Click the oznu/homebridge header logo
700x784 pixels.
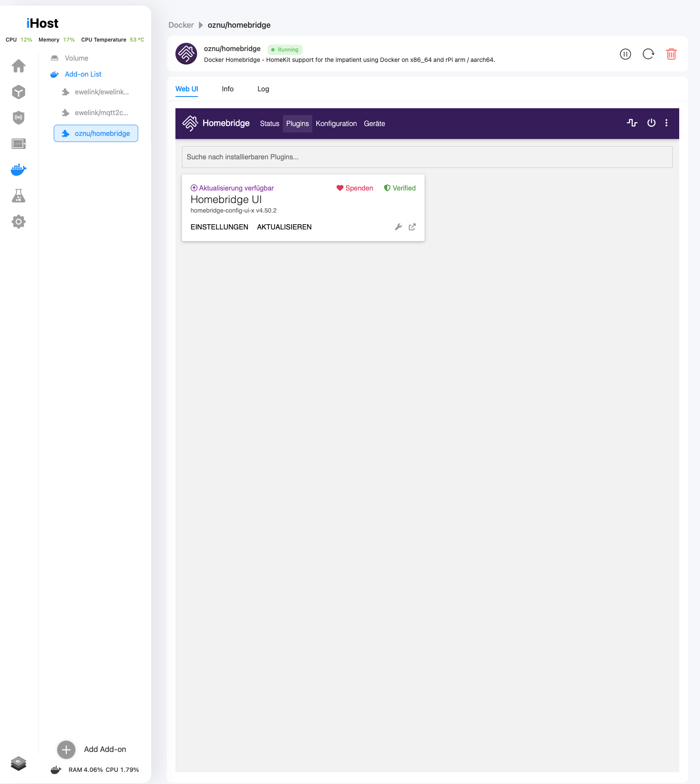pos(186,54)
